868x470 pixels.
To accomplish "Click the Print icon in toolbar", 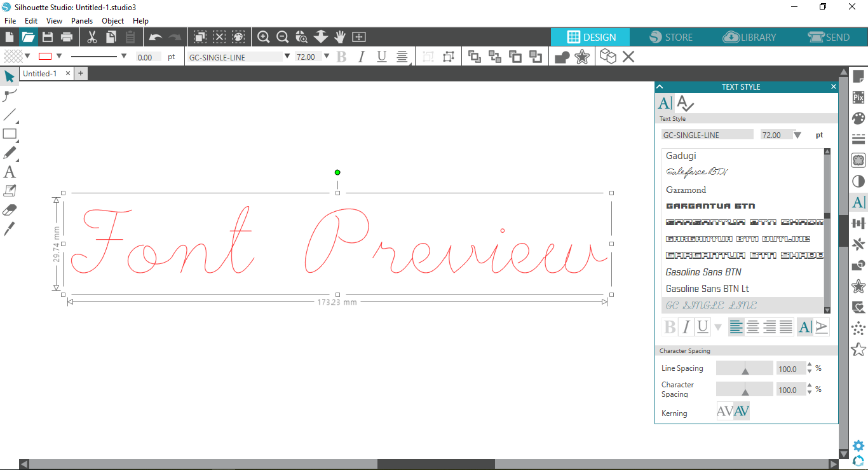I will tap(66, 37).
